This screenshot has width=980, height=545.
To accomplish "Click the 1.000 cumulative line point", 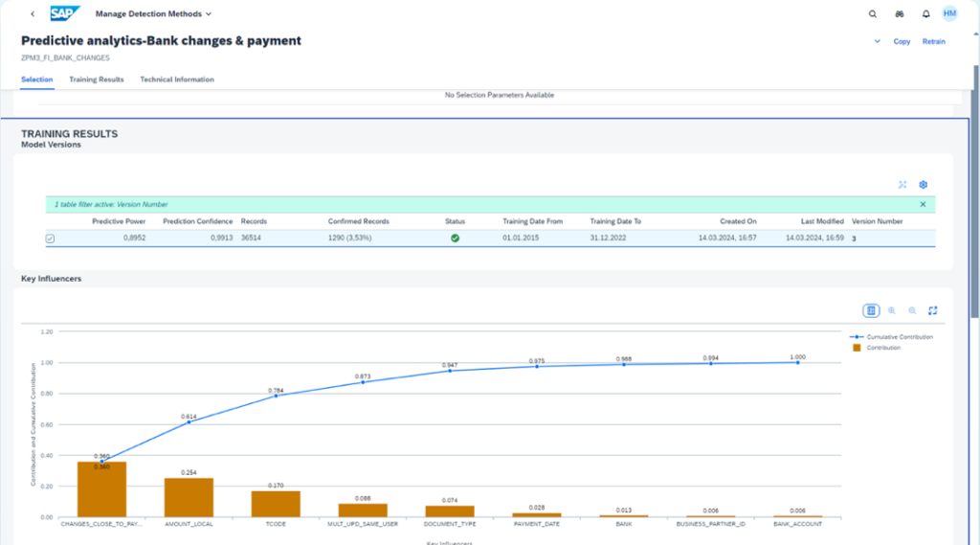I will click(797, 362).
